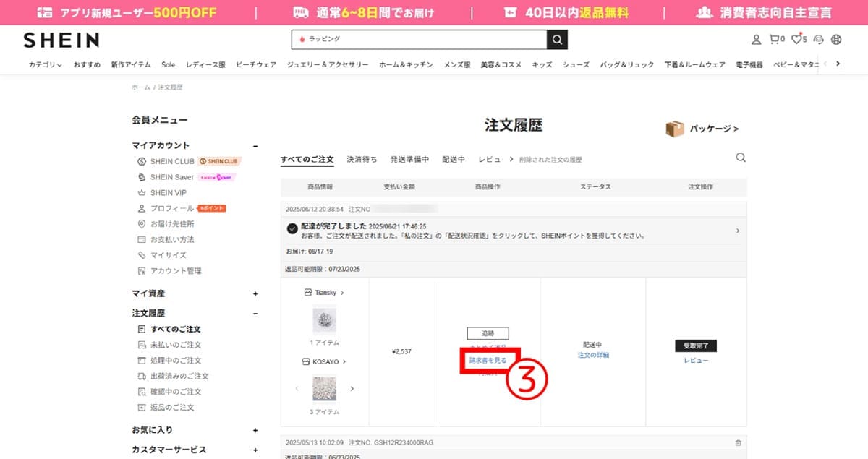868x459 pixels.
Task: Click the お支払い方法 card icon
Action: 143,239
